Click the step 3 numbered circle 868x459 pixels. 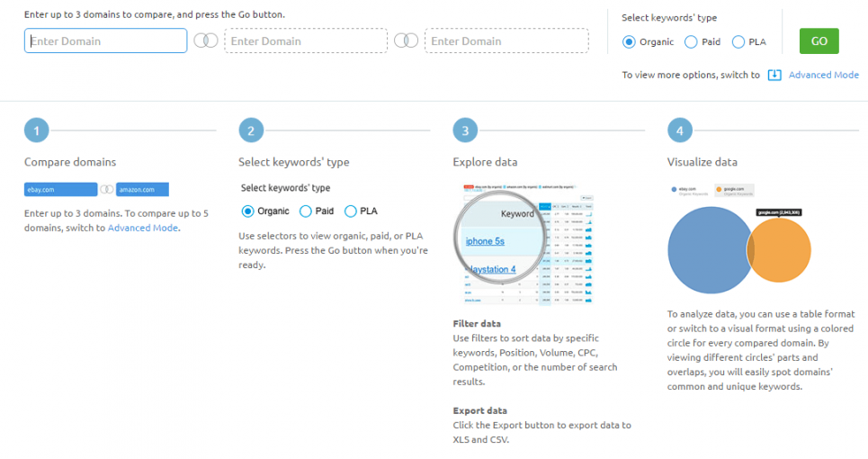pyautogui.click(x=465, y=130)
